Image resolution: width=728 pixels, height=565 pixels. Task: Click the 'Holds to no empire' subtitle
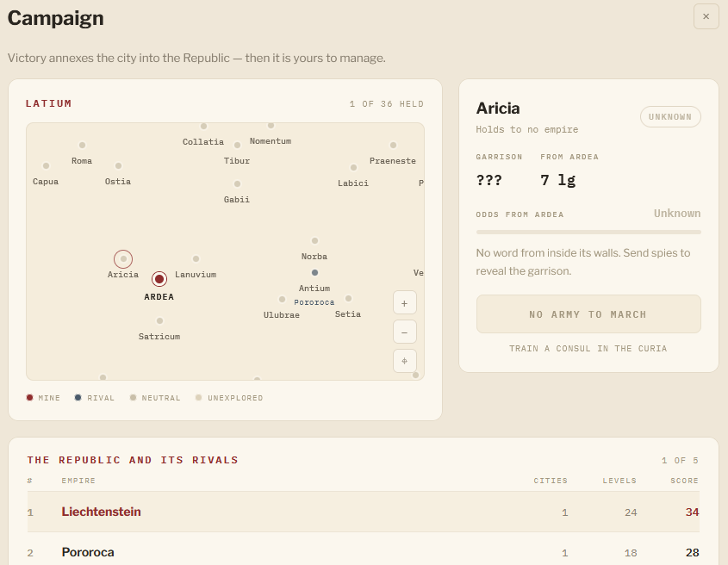527,129
